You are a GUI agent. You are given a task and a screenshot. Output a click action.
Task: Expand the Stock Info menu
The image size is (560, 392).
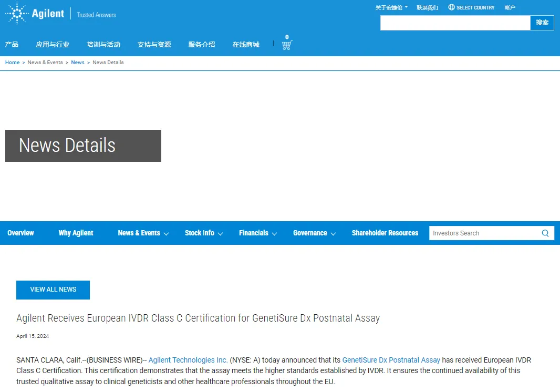pos(204,233)
